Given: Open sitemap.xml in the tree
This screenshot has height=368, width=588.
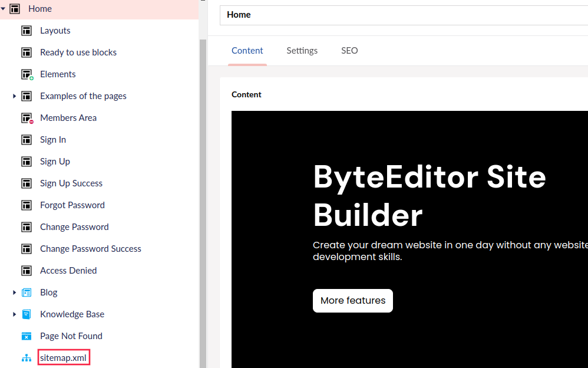Looking at the screenshot, I should pos(64,358).
